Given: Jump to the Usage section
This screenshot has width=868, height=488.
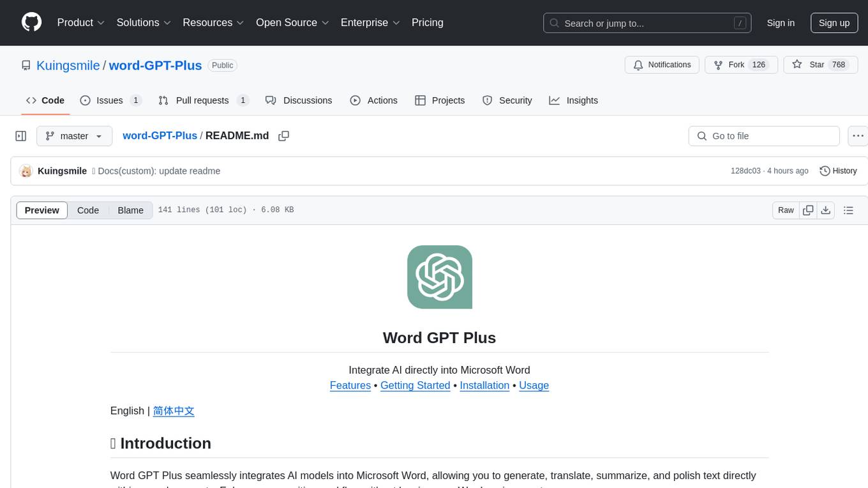Looking at the screenshot, I should [x=534, y=385].
